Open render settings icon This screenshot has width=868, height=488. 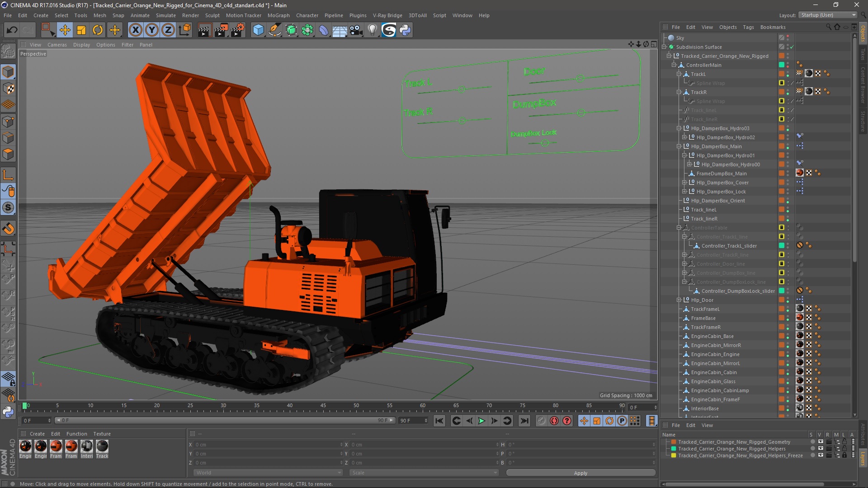click(237, 30)
